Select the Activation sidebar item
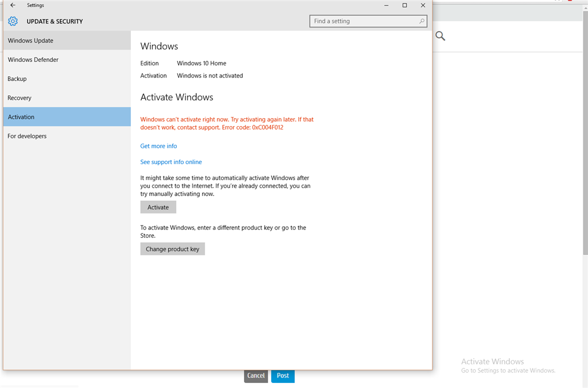This screenshot has height=388, width=588. pyautogui.click(x=67, y=117)
